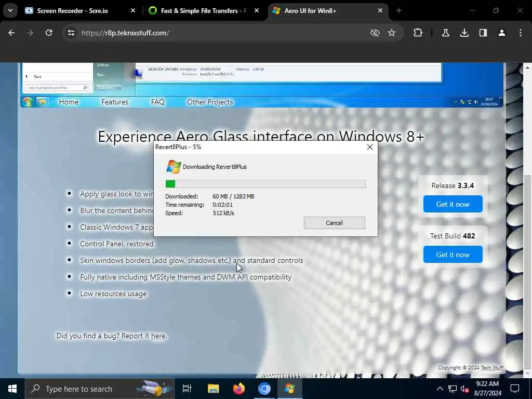532x399 pixels.
Task: Close the Fast & Simple File Transfers tab
Action: (257, 11)
